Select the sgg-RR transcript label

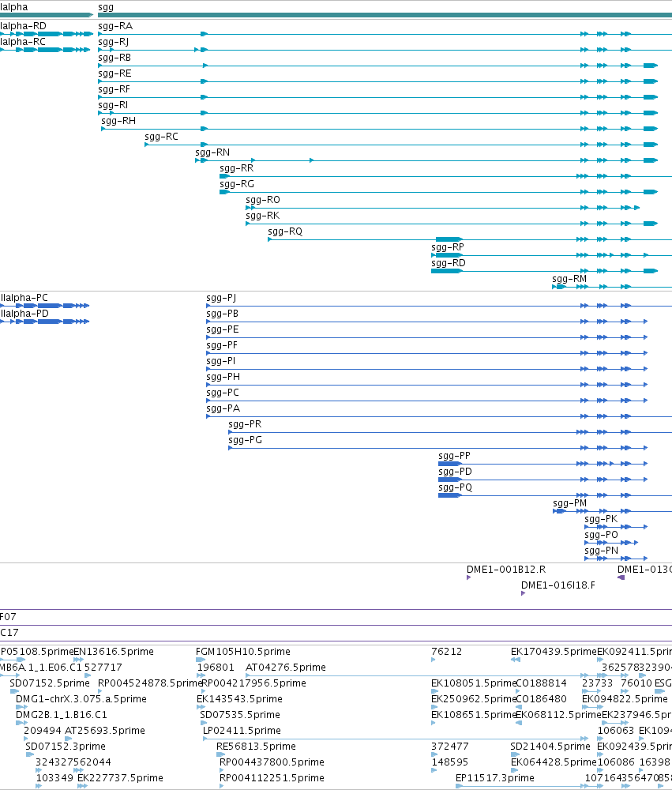(237, 168)
